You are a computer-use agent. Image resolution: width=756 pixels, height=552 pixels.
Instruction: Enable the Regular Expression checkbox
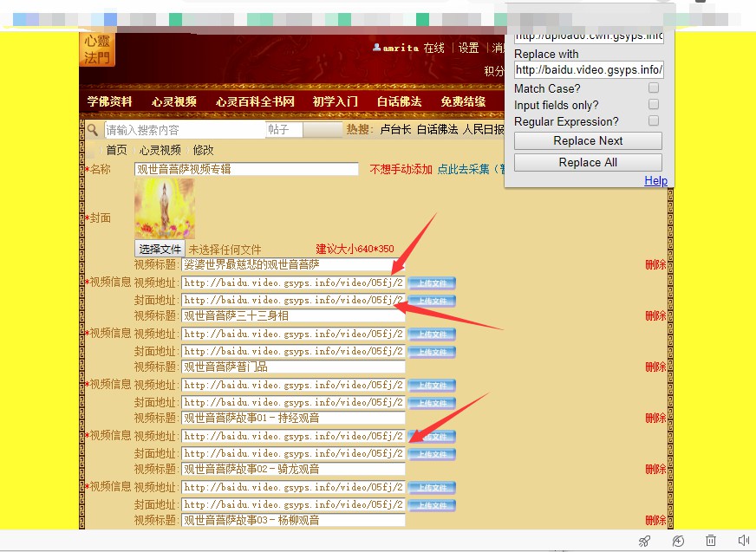(x=654, y=120)
